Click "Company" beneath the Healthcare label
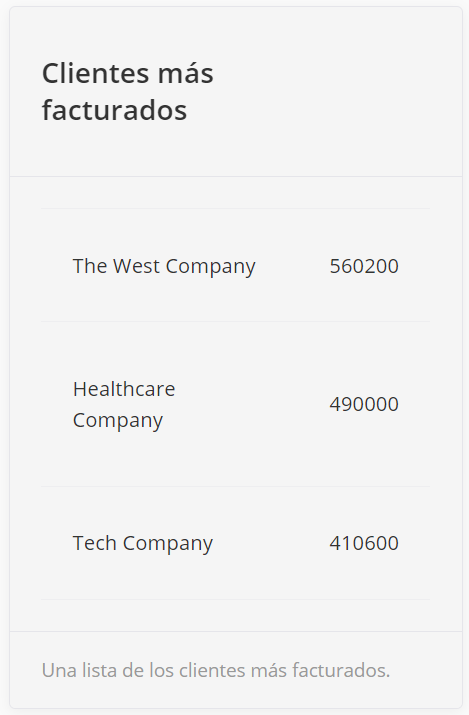The height and width of the screenshot is (715, 469). pos(118,421)
